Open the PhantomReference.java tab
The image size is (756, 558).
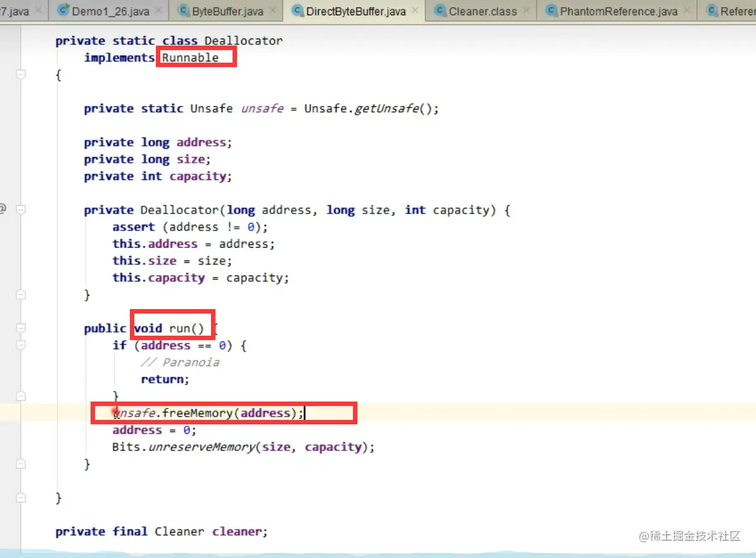[618, 11]
